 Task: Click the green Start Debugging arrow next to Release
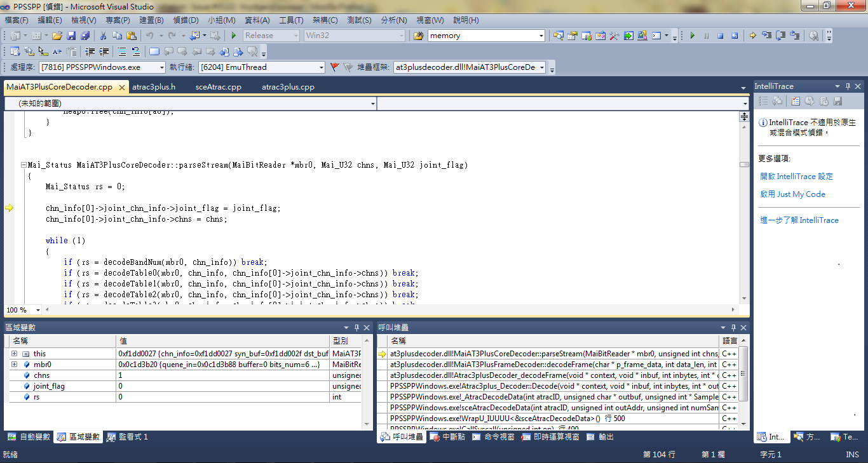point(234,36)
